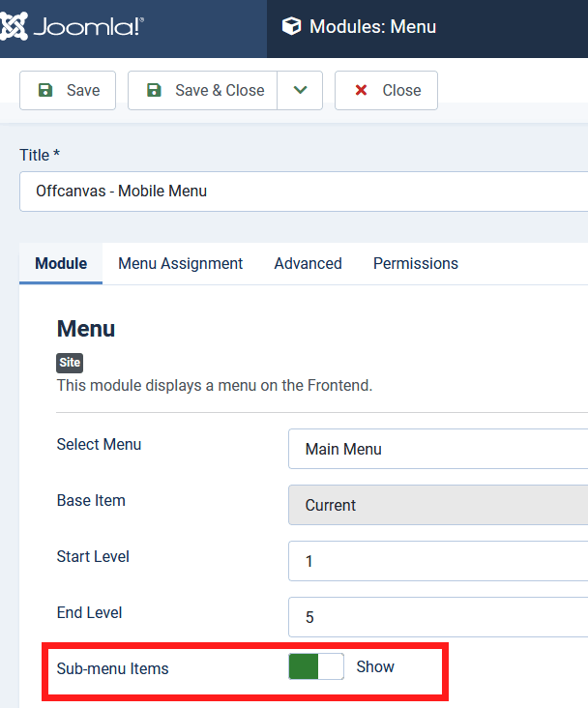
Task: Click the save icon on Save & Close
Action: (x=154, y=90)
